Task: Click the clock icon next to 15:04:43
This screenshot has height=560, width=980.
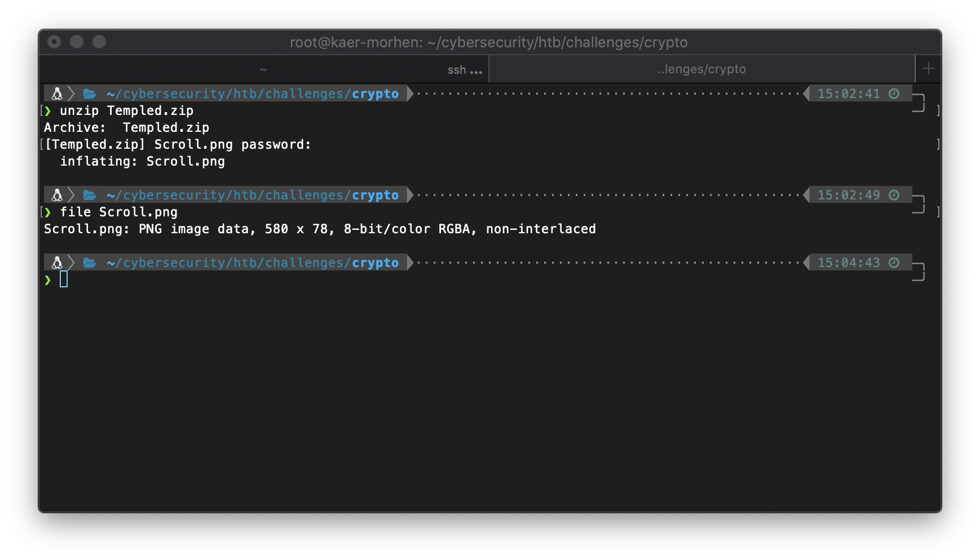Action: click(x=894, y=263)
